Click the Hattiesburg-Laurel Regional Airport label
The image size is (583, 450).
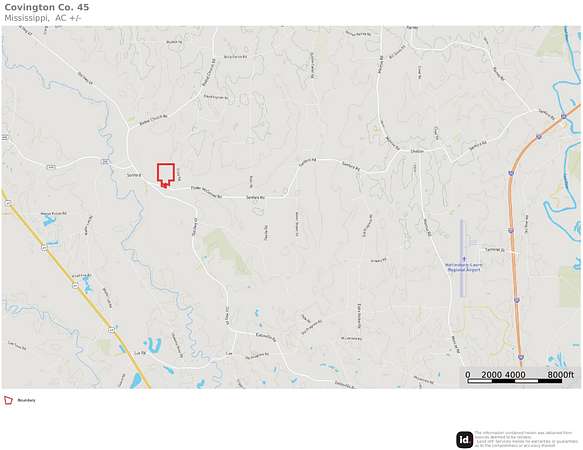[x=464, y=267]
